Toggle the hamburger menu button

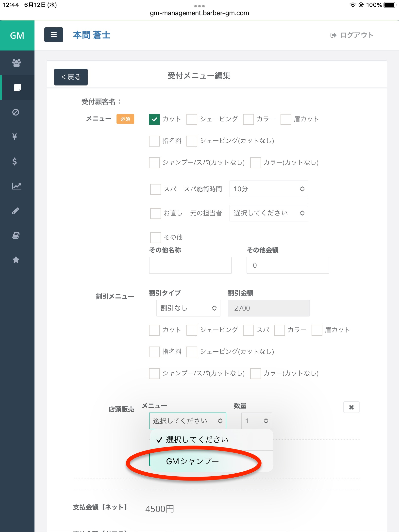pyautogui.click(x=53, y=35)
